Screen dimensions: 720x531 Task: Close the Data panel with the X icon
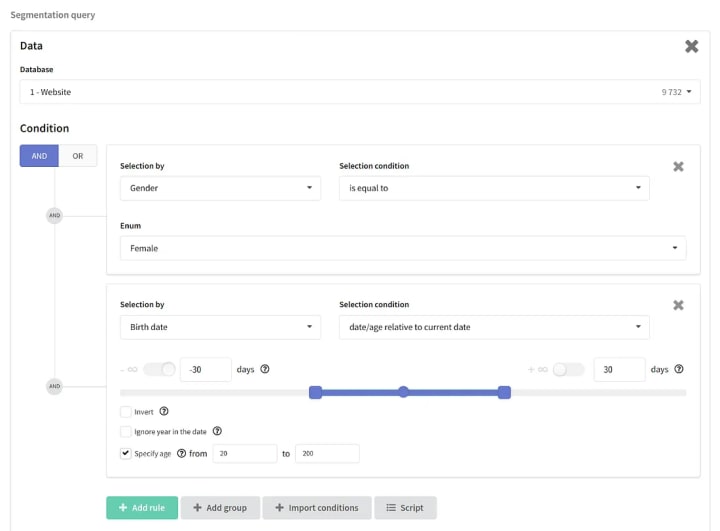(691, 46)
